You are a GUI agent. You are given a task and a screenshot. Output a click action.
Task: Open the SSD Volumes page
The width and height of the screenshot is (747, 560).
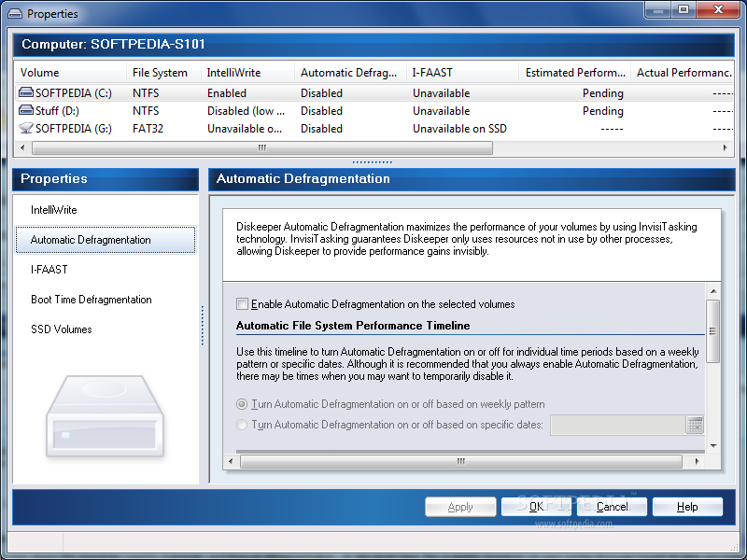[61, 329]
